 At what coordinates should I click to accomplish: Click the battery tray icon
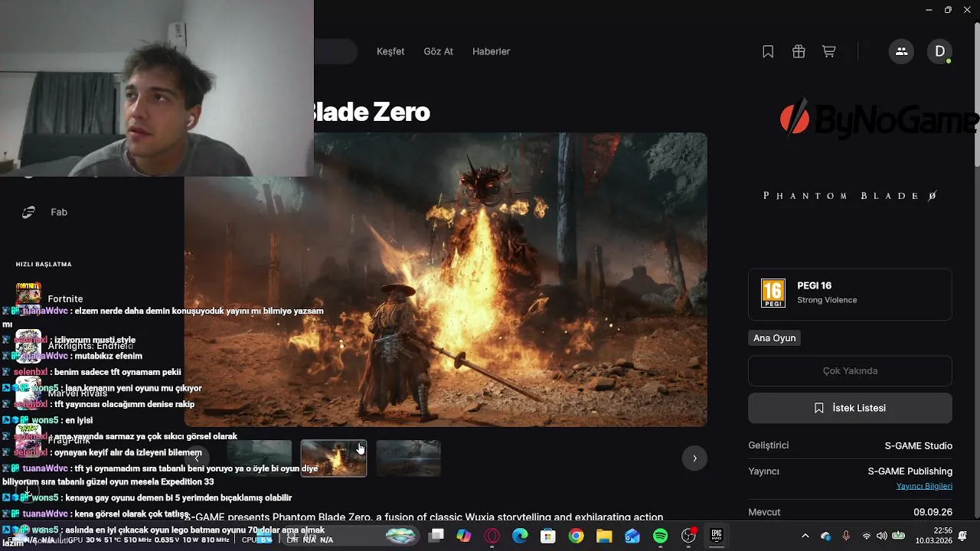coord(899,536)
